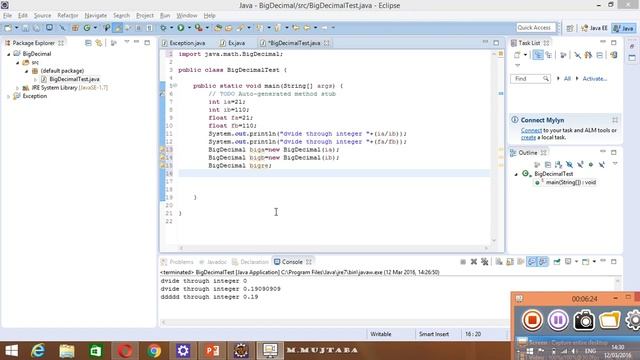Open the recorder's output folder icon
The height and width of the screenshot is (360, 640).
[x=609, y=320]
